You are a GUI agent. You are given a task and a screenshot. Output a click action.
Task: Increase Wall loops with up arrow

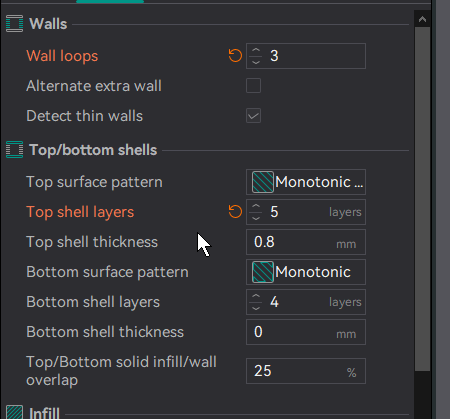(256, 50)
